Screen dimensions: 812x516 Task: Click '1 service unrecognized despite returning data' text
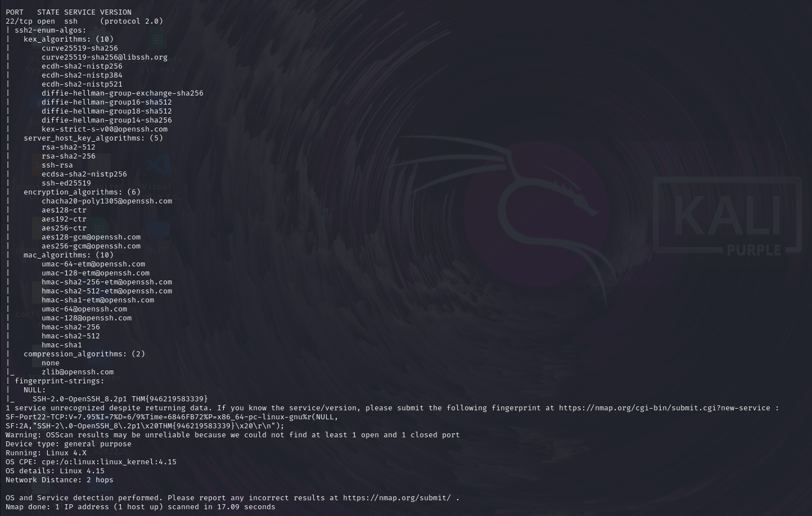[109, 408]
